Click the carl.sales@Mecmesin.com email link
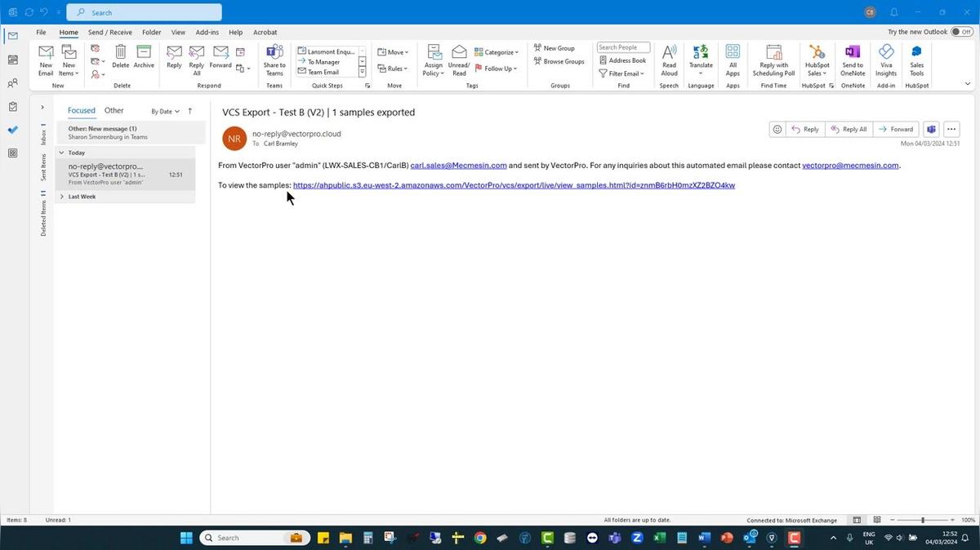 pos(458,165)
